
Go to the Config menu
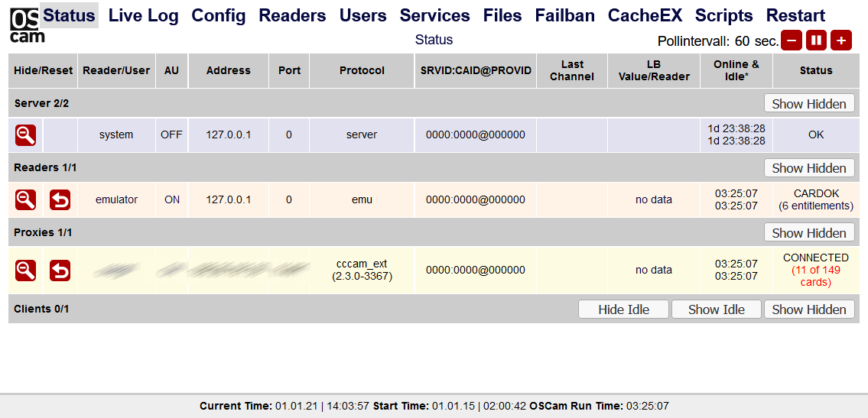tap(219, 15)
